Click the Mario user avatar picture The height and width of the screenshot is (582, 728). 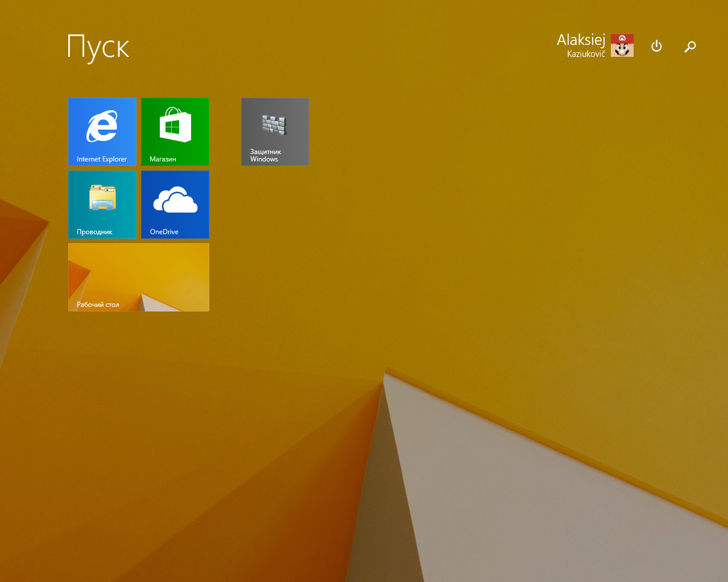[622, 45]
